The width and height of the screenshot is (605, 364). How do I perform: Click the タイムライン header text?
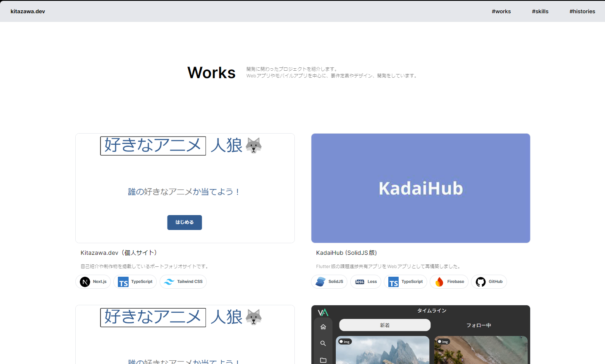tap(432, 311)
